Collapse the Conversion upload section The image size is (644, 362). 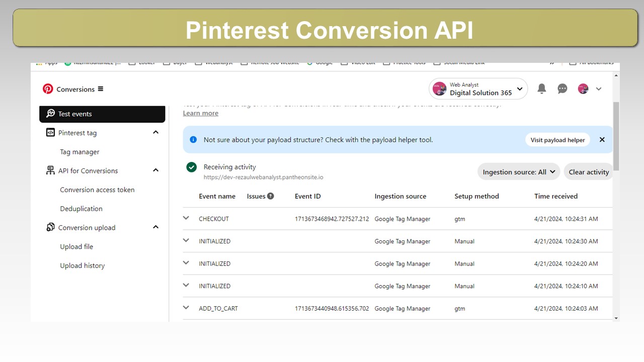pyautogui.click(x=155, y=227)
